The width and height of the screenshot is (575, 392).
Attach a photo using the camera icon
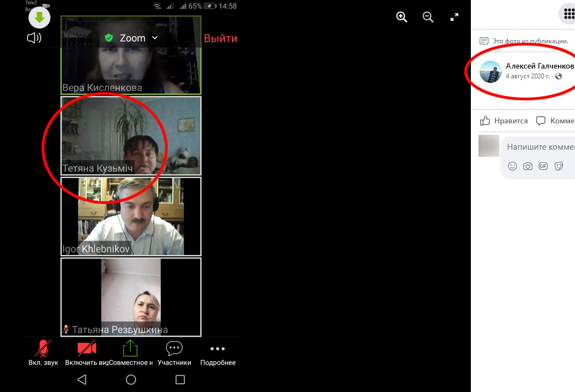(x=528, y=166)
